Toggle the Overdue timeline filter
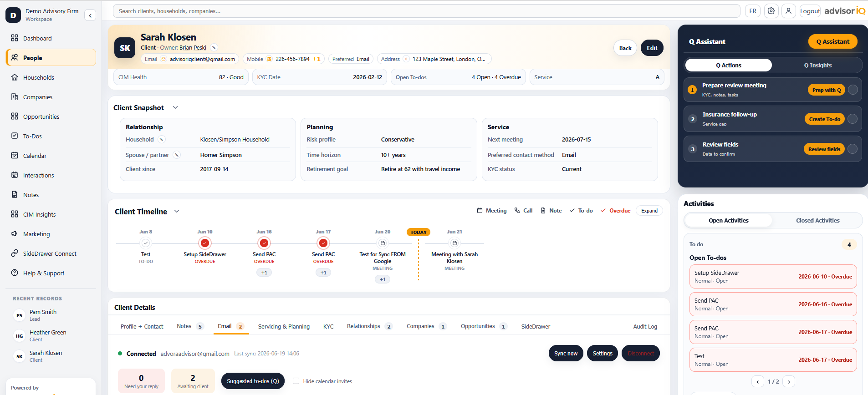 (x=615, y=211)
